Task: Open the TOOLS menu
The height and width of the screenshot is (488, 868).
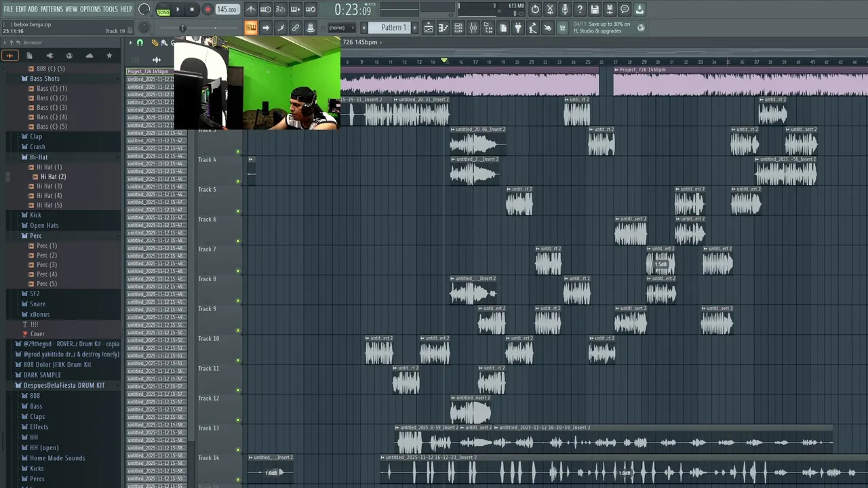Action: [110, 9]
